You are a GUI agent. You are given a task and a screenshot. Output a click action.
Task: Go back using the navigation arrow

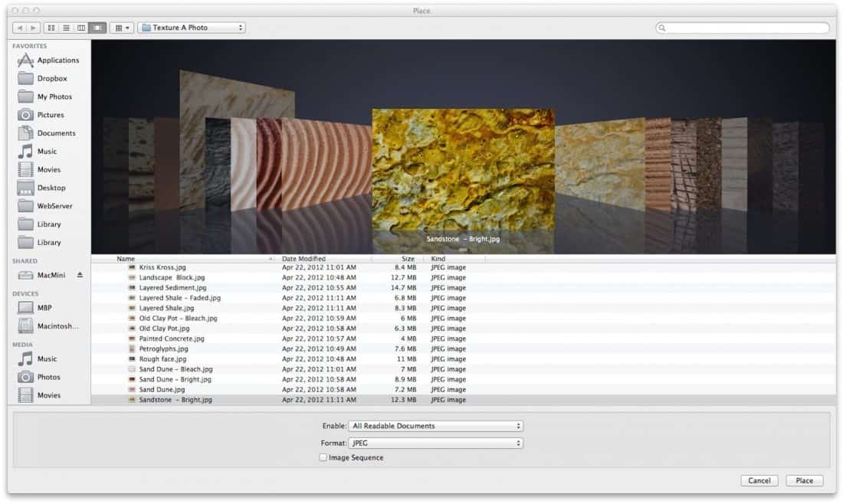(21, 27)
